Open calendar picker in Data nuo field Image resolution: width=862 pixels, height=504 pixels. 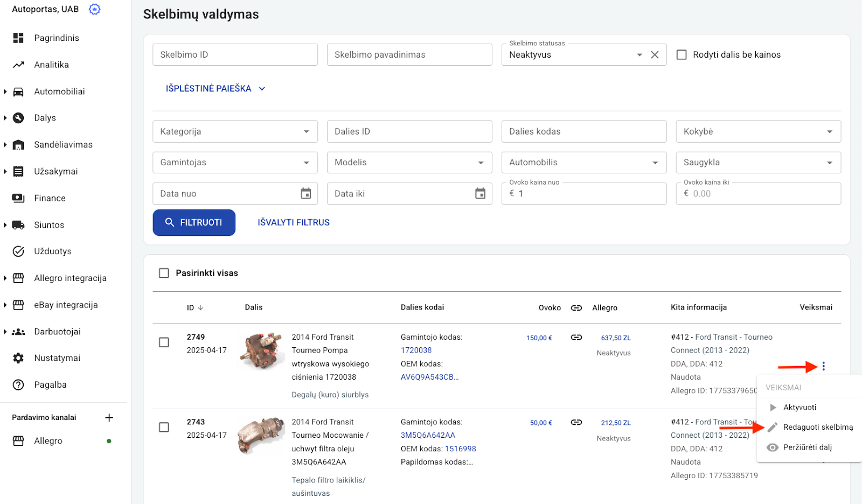(305, 193)
